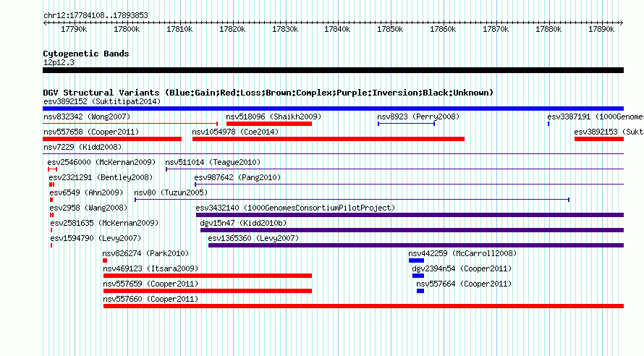Click the 17820k ruler position
Viewport: 644px width, 356px height.
tap(232, 29)
